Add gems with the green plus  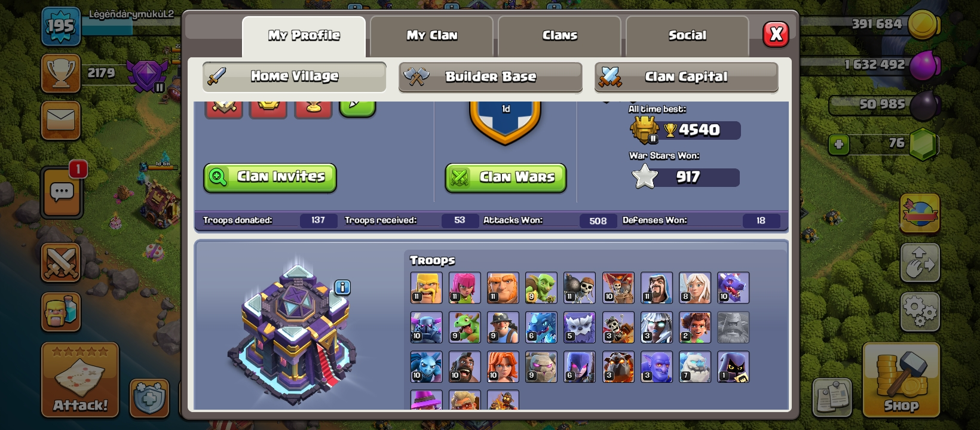[x=839, y=145]
